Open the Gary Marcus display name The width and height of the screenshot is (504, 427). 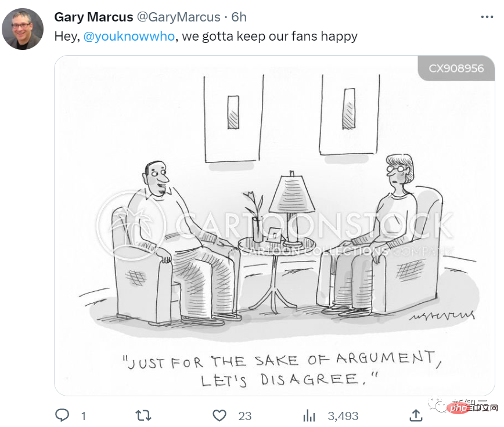coord(93,17)
